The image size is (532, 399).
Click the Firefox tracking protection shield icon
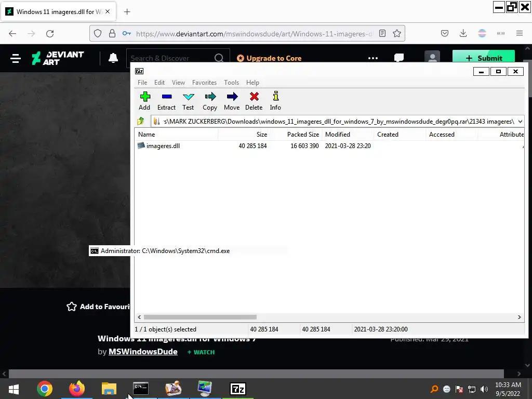coord(98,34)
